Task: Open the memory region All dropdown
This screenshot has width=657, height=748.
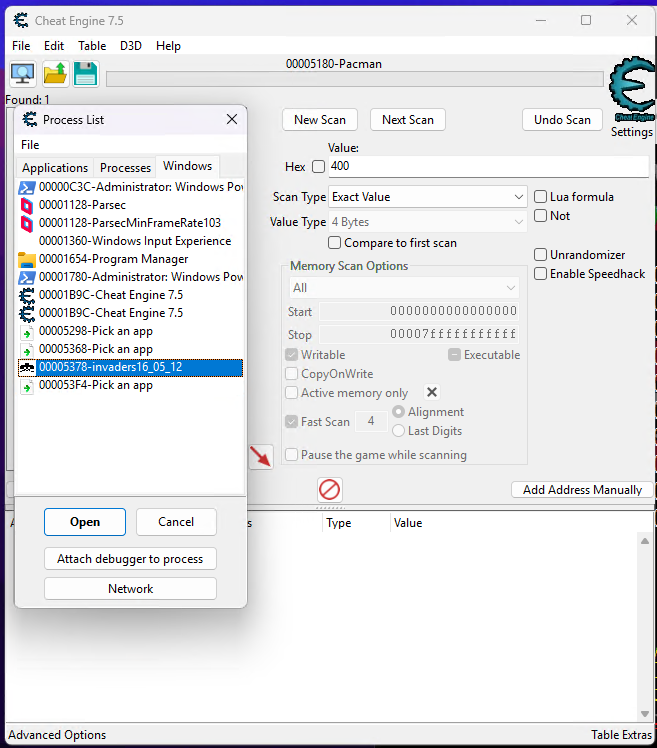Action: [403, 288]
